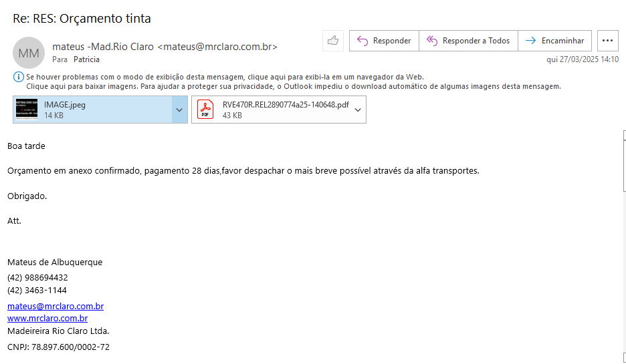The height and width of the screenshot is (364, 626).
Task: Click the thumbs-up like icon
Action: [332, 41]
